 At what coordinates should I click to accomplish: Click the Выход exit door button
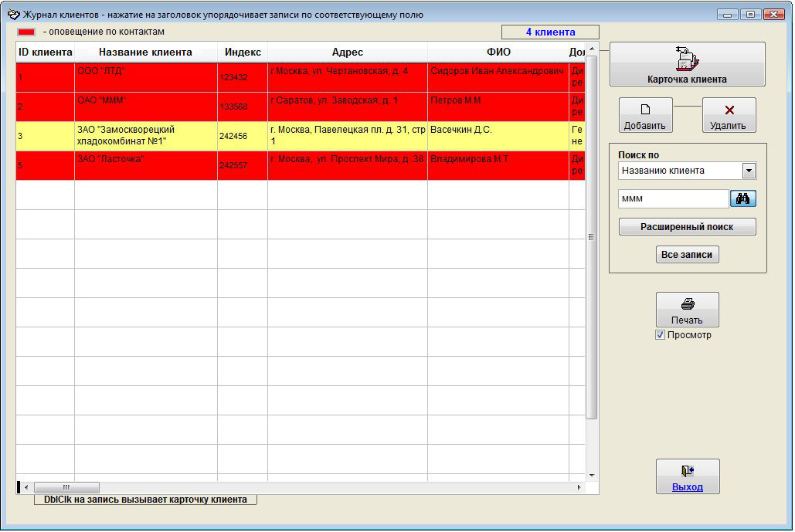click(687, 476)
